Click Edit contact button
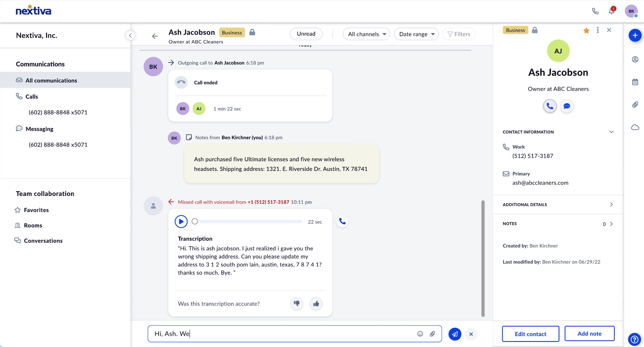This screenshot has width=644, height=347. click(530, 334)
